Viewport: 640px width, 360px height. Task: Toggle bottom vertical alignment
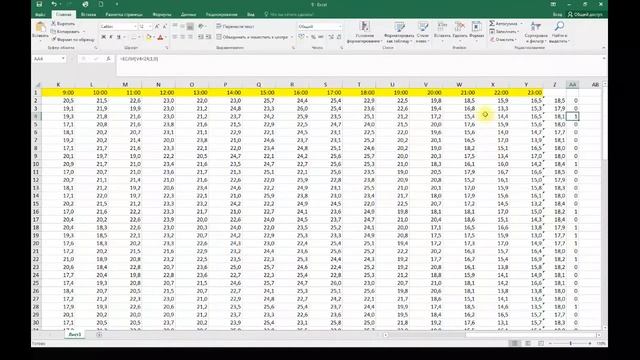pos(190,26)
